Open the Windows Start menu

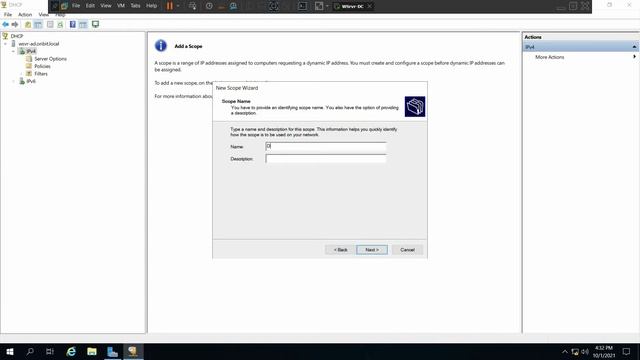[10, 351]
